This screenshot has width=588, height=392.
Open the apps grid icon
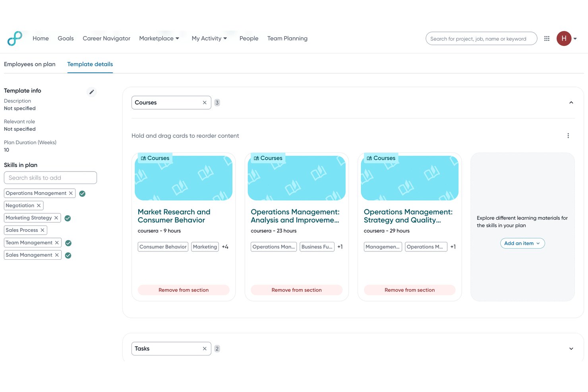(x=547, y=39)
